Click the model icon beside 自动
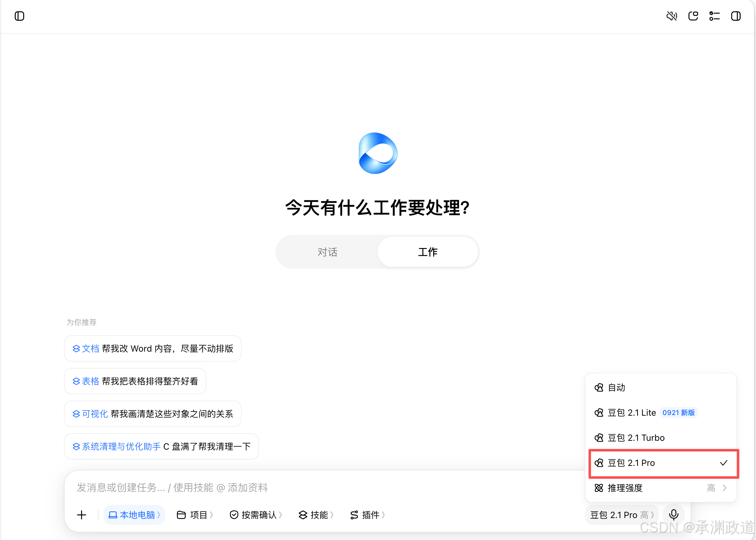The image size is (756, 540). (x=599, y=387)
